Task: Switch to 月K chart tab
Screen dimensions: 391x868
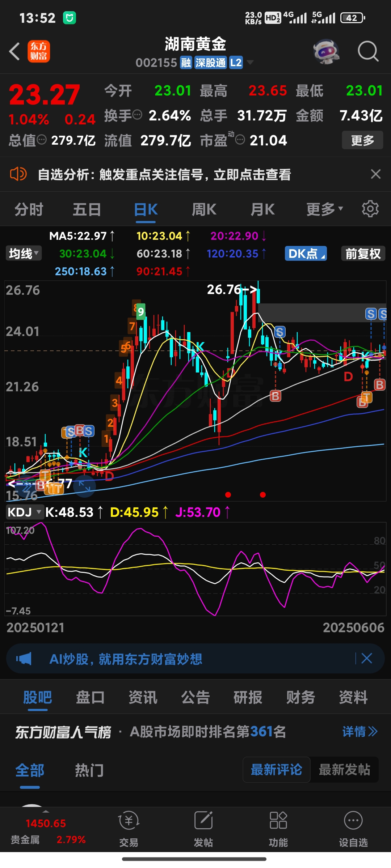Action: click(x=263, y=209)
